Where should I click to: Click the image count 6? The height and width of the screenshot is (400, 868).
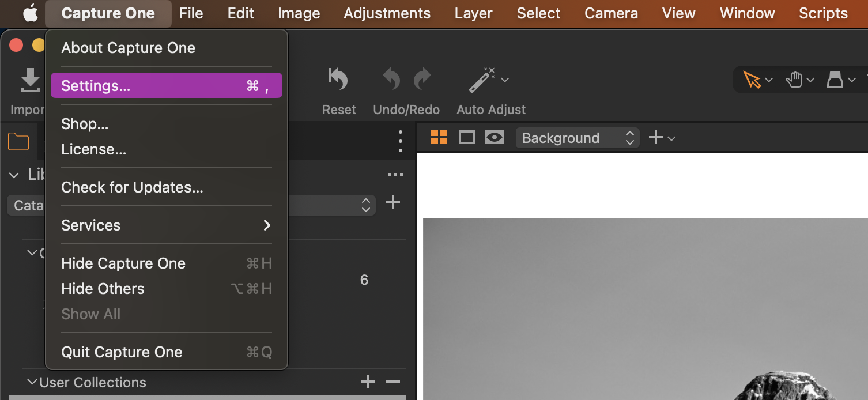pyautogui.click(x=364, y=280)
